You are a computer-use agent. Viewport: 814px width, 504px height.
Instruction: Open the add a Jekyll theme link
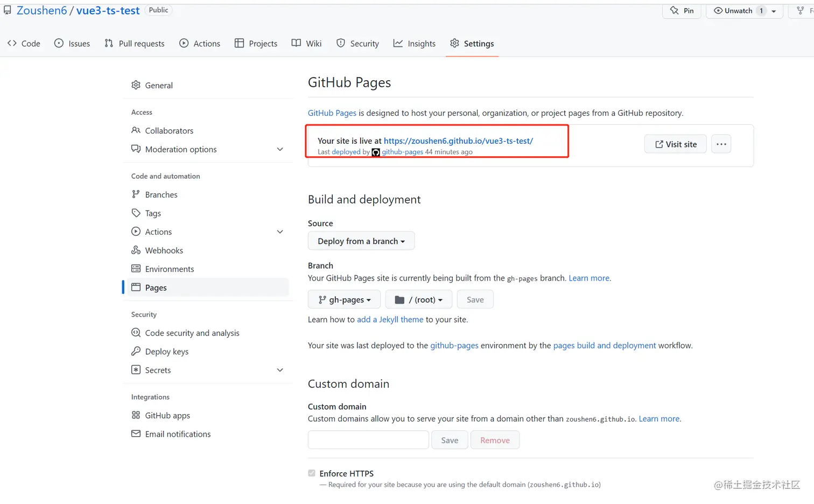(x=390, y=319)
